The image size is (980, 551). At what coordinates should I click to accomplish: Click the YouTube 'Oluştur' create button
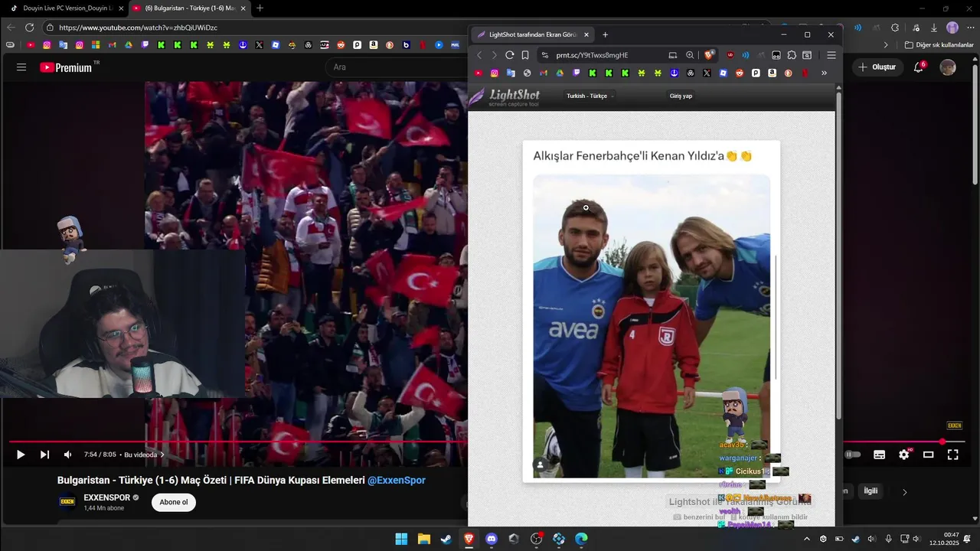(x=877, y=67)
